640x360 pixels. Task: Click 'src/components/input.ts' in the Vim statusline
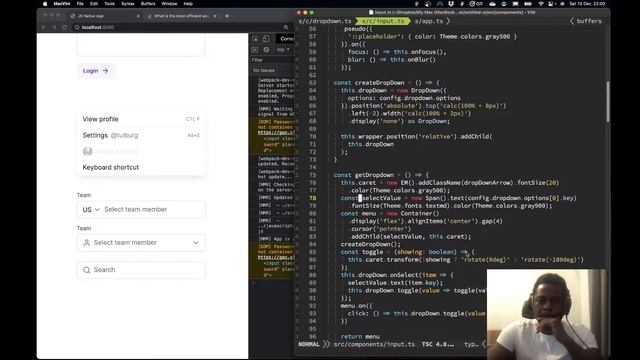point(374,344)
